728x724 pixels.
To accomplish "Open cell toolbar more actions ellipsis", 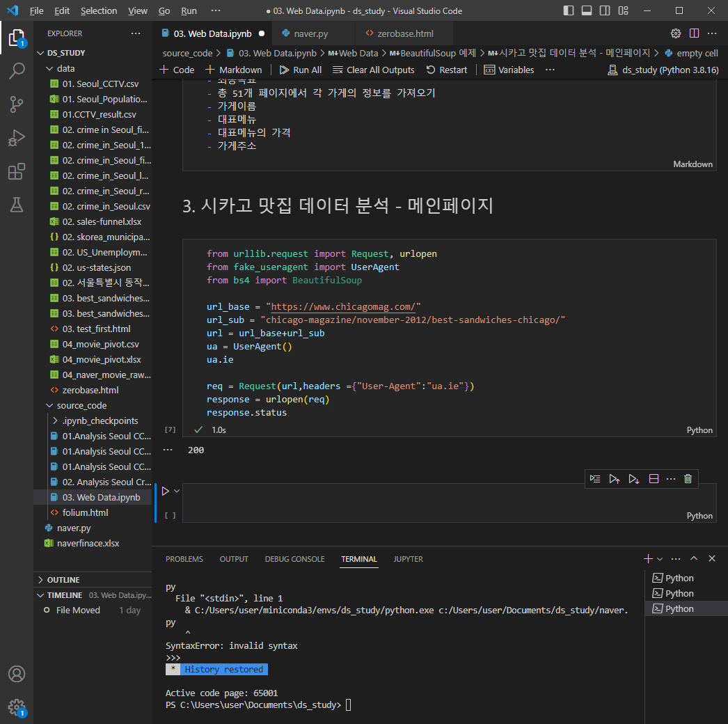I will click(x=671, y=479).
